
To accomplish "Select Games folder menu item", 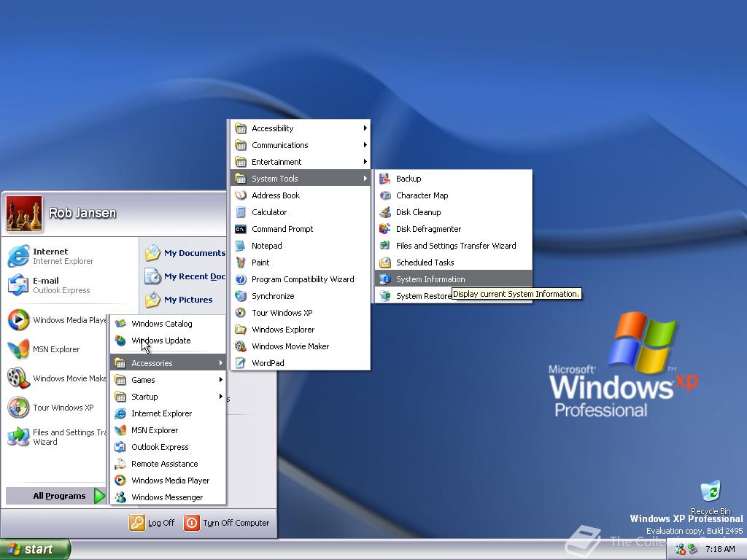I will pyautogui.click(x=168, y=379).
